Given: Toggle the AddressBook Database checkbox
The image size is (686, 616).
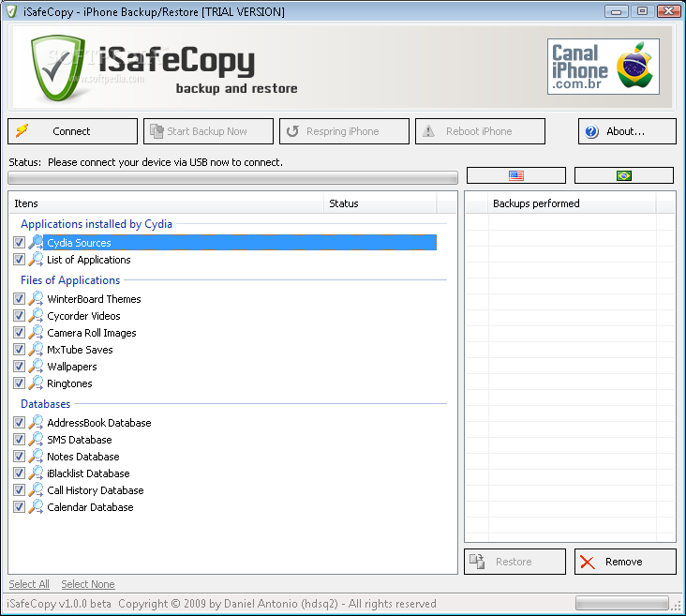Looking at the screenshot, I should 19,422.
